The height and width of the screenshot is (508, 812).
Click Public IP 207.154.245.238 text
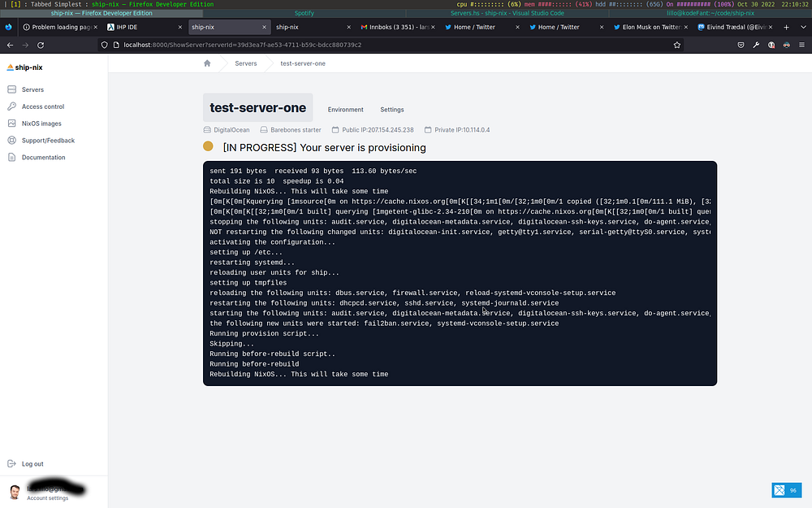point(378,130)
